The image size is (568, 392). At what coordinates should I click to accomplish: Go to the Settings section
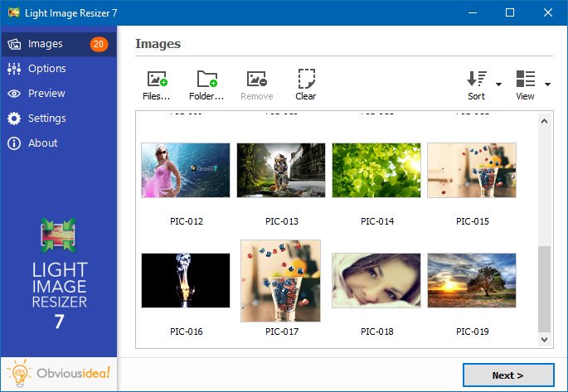tap(46, 119)
